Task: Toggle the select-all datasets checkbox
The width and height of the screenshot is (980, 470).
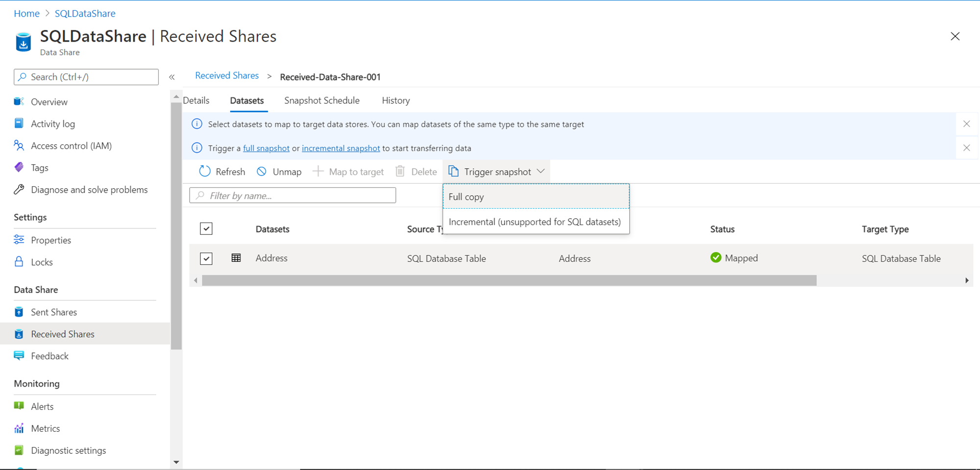Action: (x=206, y=229)
